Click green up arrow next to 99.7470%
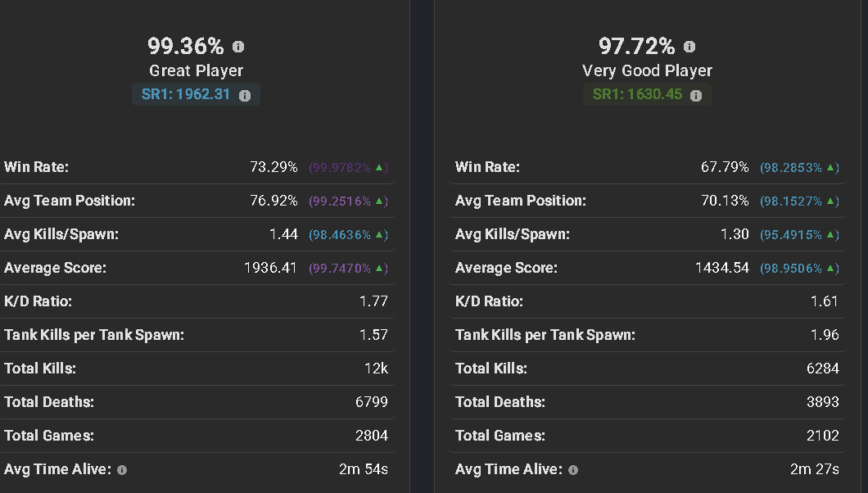 click(x=379, y=269)
